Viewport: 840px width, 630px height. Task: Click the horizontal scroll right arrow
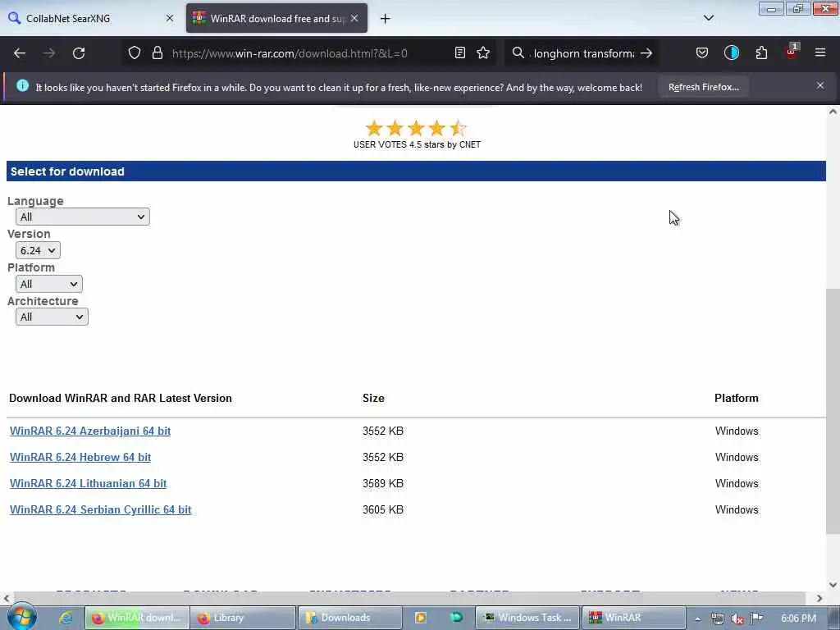[819, 598]
